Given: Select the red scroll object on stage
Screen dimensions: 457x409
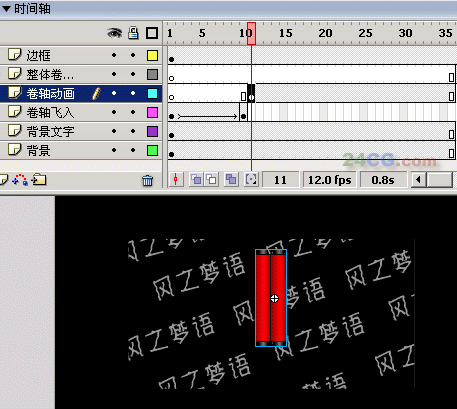Looking at the screenshot, I should [271, 298].
